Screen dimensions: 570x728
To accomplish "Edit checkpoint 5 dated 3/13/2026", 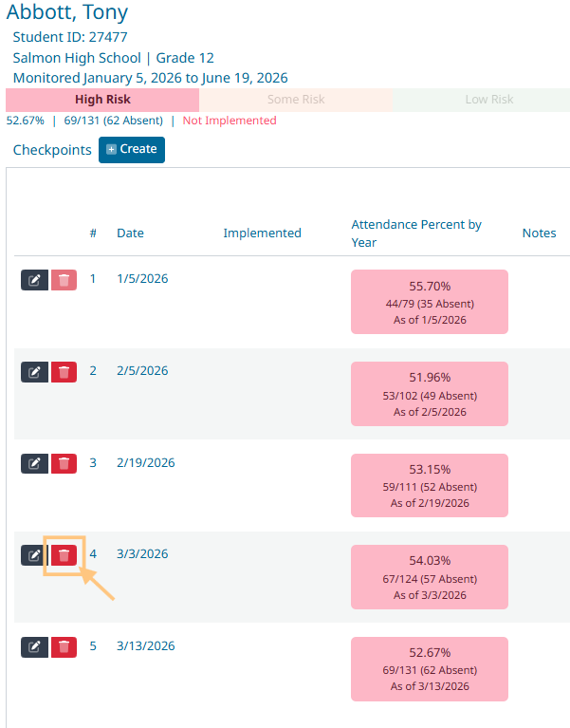I will 34,647.
